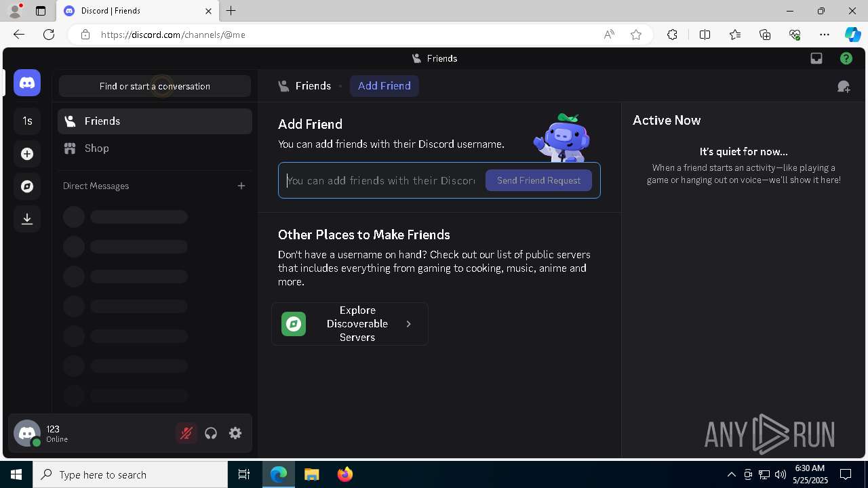The image size is (868, 488).
Task: Click Send Friend Request button
Action: pos(538,180)
